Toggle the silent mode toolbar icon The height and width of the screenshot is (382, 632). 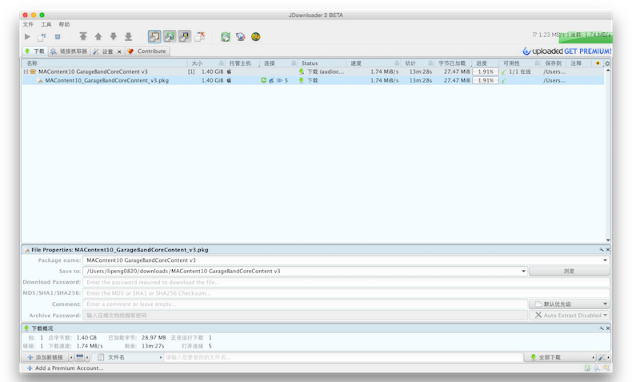[200, 37]
